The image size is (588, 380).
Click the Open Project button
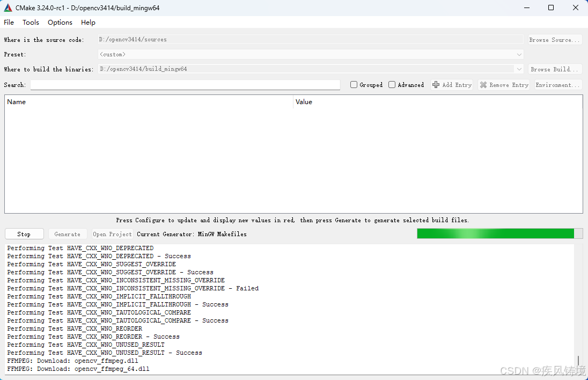[x=113, y=234]
